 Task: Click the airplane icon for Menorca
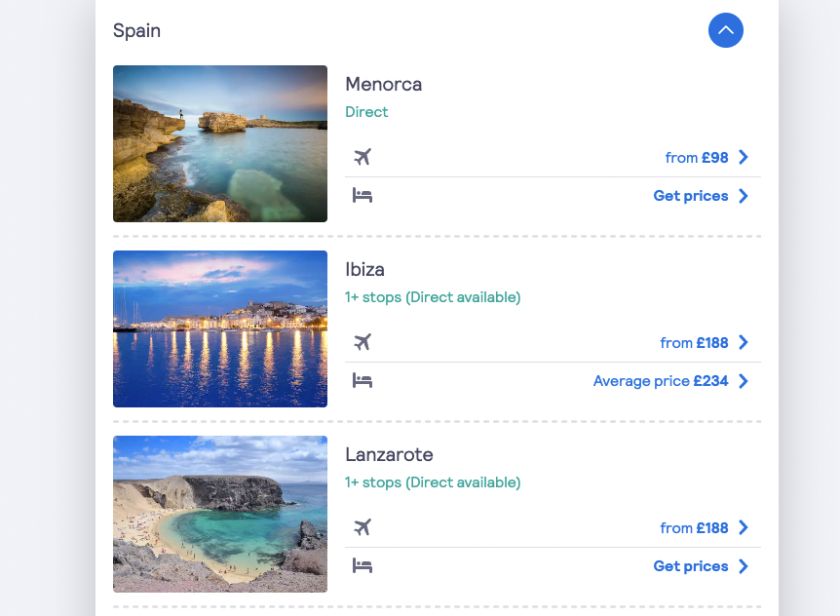363,157
